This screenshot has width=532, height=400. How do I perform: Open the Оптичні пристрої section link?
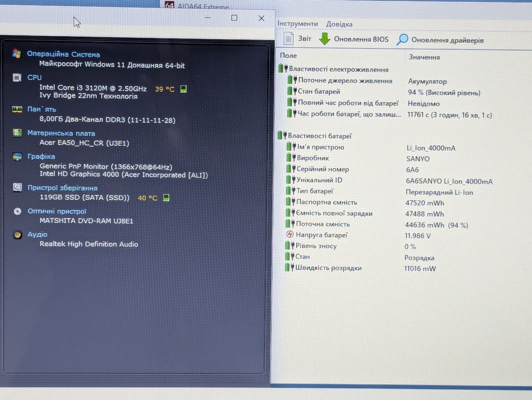[57, 211]
